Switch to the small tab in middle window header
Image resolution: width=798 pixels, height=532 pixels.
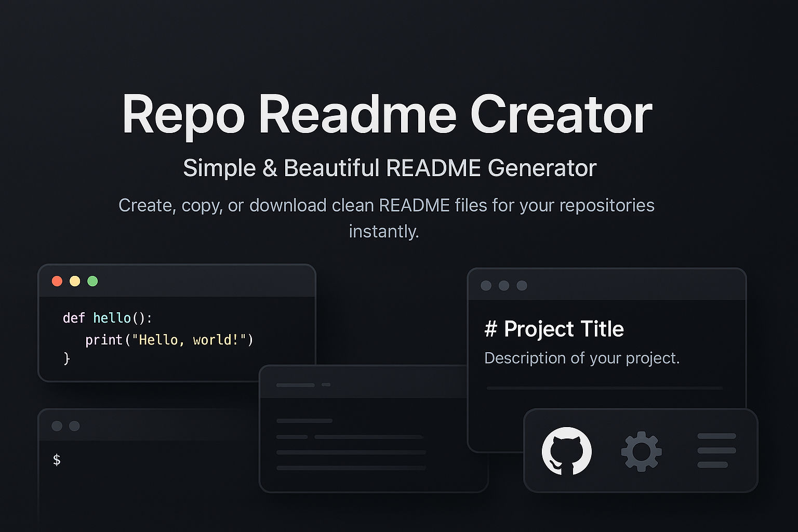point(327,385)
